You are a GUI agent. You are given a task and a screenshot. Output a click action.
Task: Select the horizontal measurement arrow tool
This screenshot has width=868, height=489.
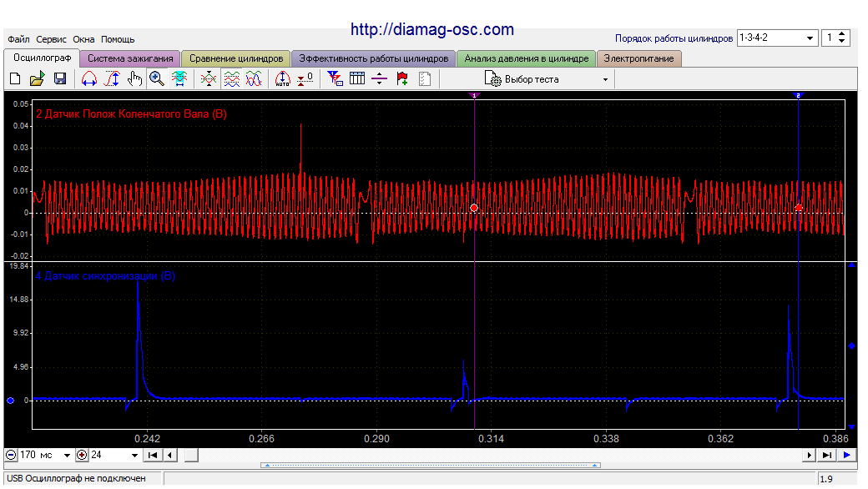click(89, 79)
